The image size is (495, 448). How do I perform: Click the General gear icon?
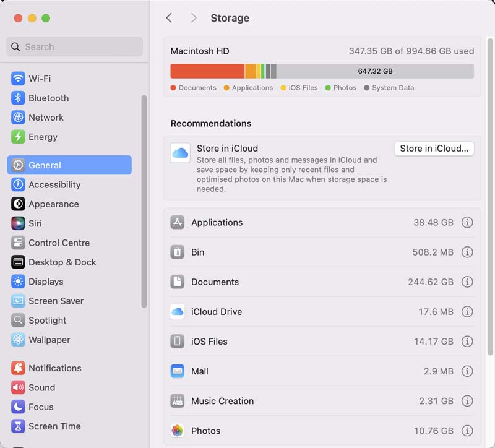coord(18,165)
